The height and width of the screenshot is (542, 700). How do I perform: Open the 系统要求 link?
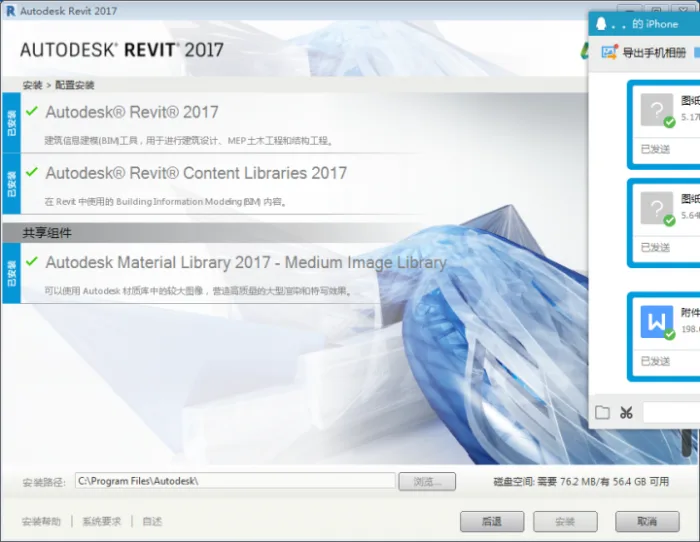click(x=102, y=521)
